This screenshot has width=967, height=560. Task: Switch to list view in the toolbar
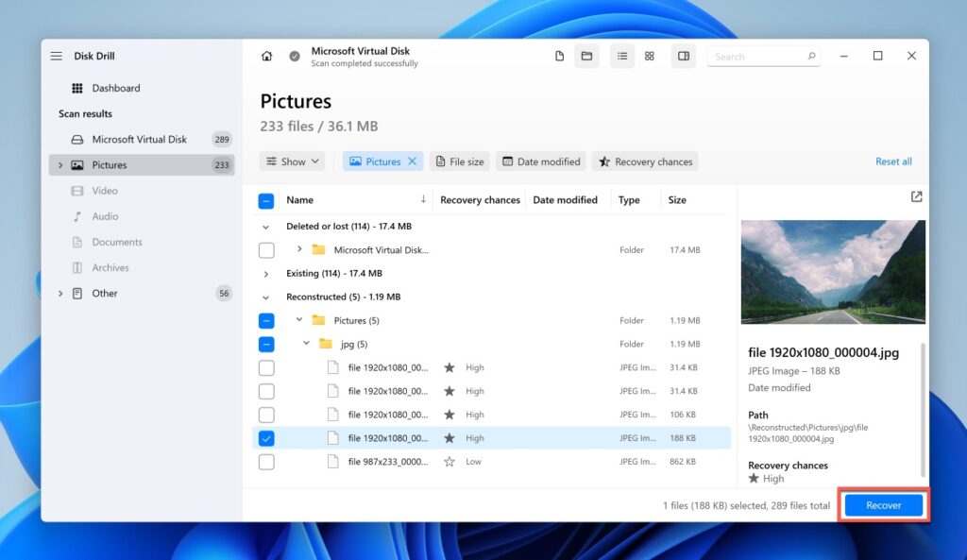coord(621,56)
